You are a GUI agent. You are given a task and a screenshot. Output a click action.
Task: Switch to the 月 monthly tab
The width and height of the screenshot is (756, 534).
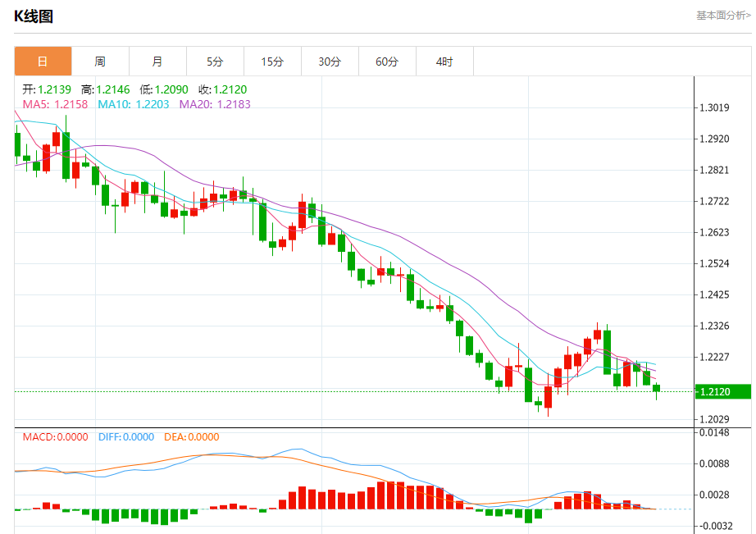157,62
